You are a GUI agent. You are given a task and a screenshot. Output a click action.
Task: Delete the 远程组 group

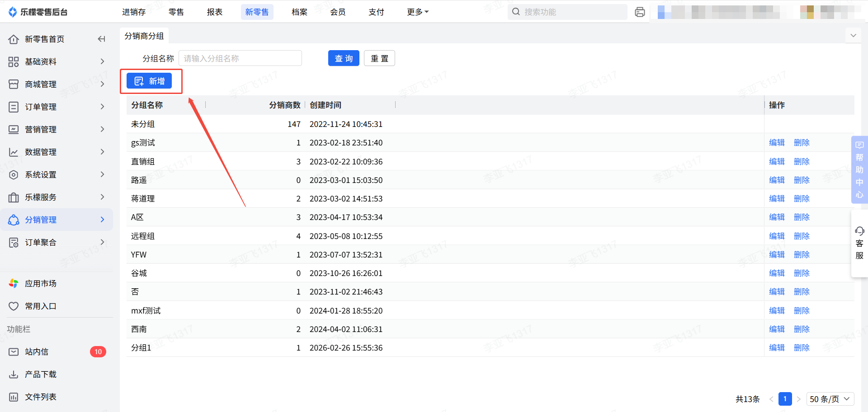click(x=802, y=236)
